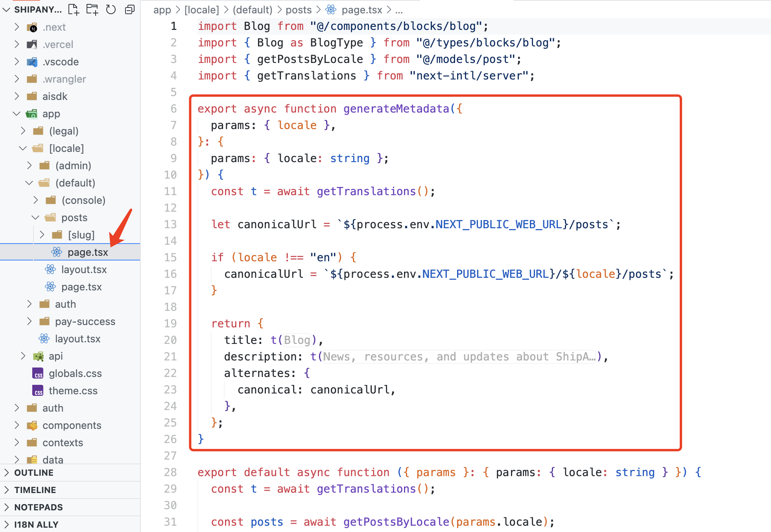The width and height of the screenshot is (771, 532).
Task: Click the Collapse Folders icon in explorer
Action: tap(130, 9)
